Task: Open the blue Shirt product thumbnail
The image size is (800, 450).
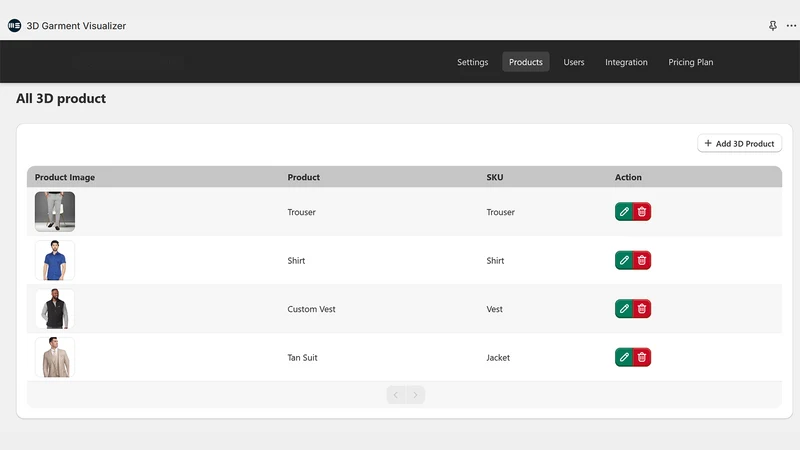Action: point(55,260)
